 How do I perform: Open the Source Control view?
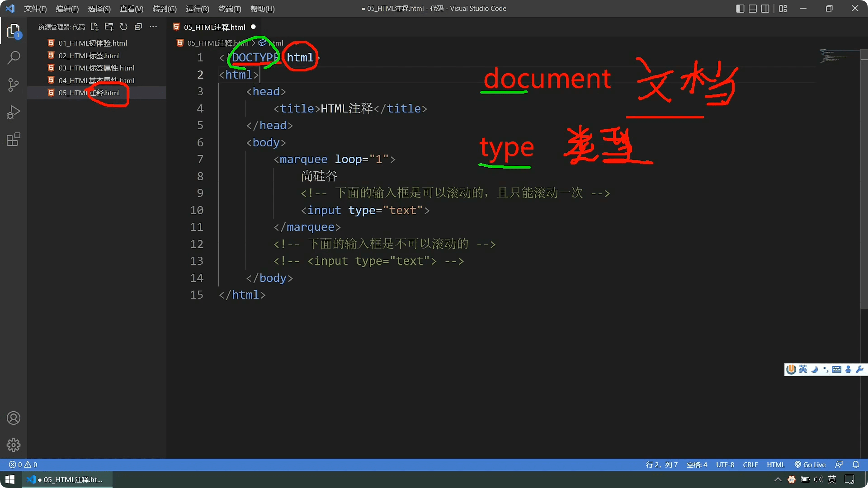pos(14,85)
